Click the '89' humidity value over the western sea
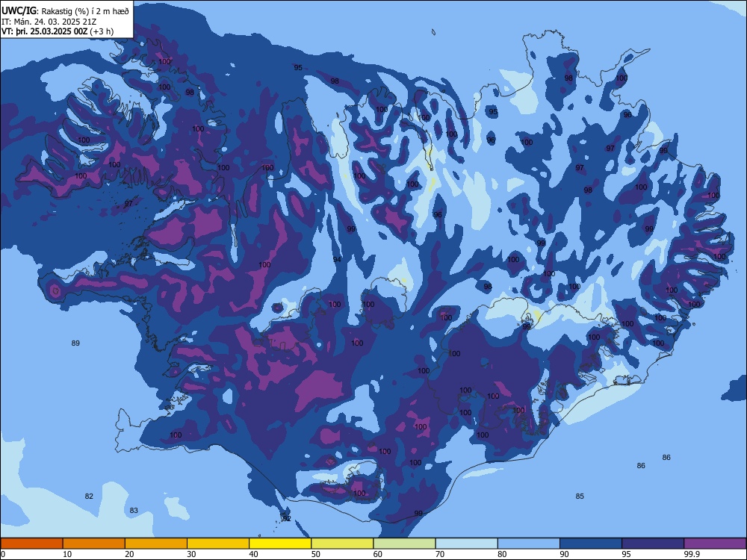Viewport: 747px width, 560px height. click(x=75, y=343)
